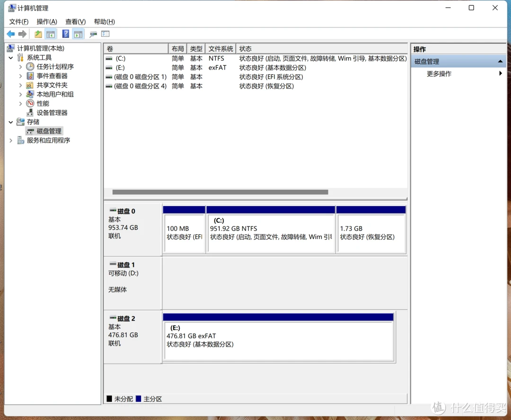511x420 pixels.
Task: Select 事件查看器 icon in the tree
Action: (x=30, y=76)
